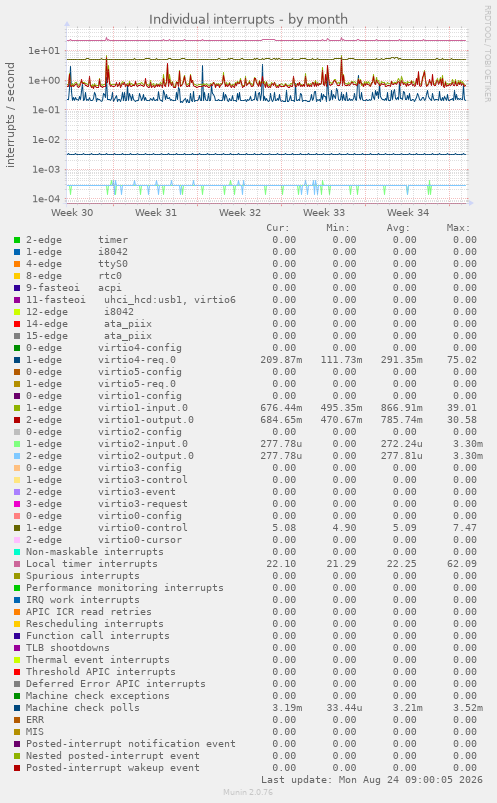Click the virtio2-input.0 light green swatch
This screenshot has width=497, height=803.
(x=17, y=444)
